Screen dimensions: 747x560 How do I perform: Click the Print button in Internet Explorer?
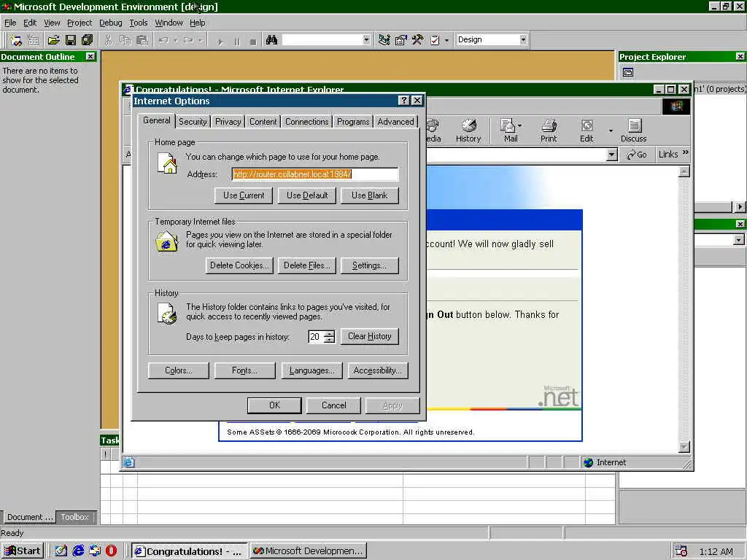[x=549, y=131]
